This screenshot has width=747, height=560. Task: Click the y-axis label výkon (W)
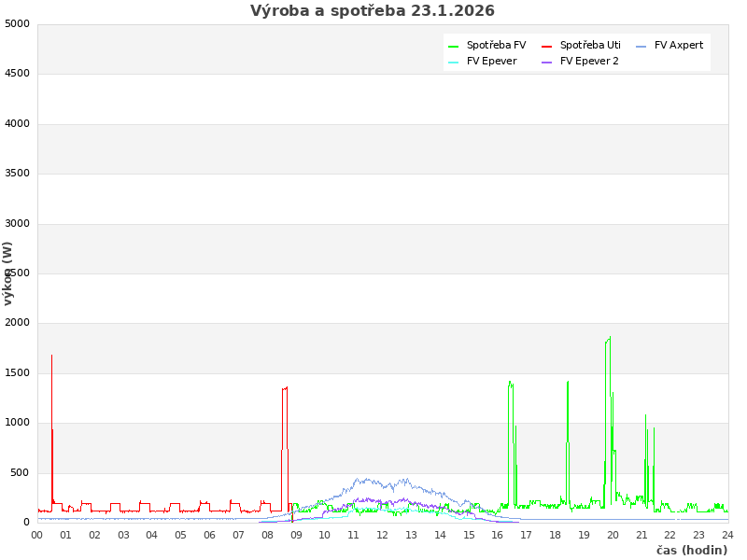[8, 273]
